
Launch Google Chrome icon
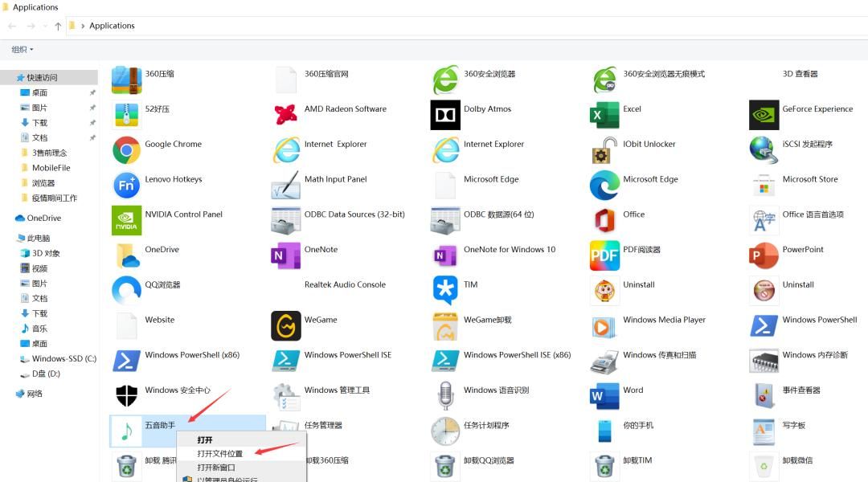pyautogui.click(x=126, y=150)
